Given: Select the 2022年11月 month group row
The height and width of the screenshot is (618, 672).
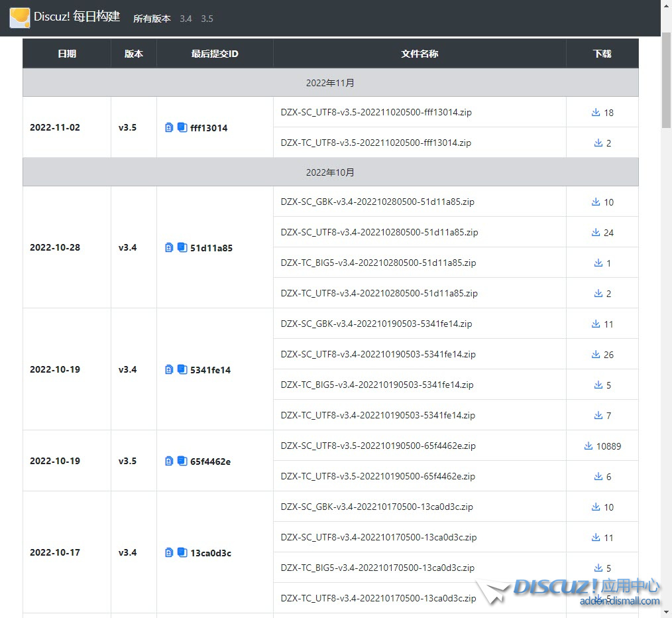Looking at the screenshot, I should [331, 82].
